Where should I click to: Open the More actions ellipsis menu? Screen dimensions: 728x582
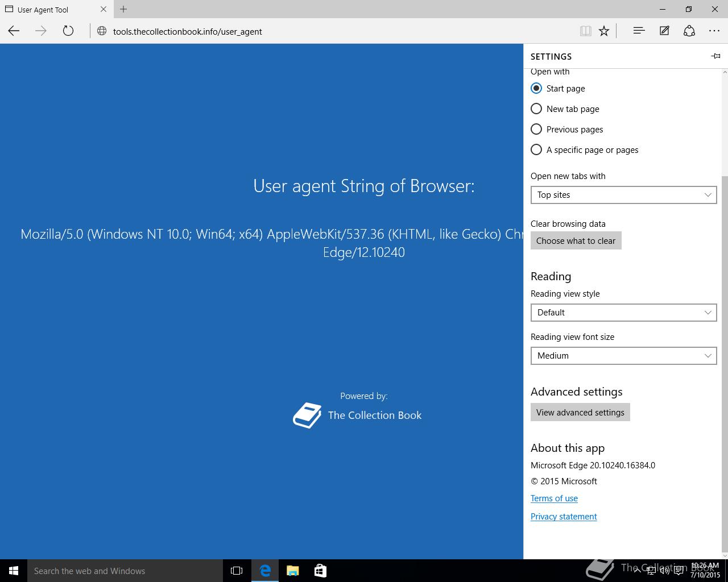(x=714, y=31)
